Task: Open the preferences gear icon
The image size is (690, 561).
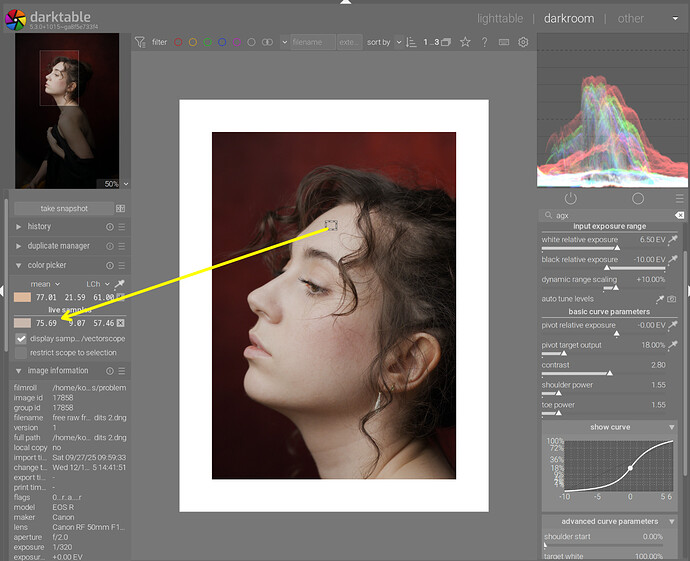Action: coord(523,43)
